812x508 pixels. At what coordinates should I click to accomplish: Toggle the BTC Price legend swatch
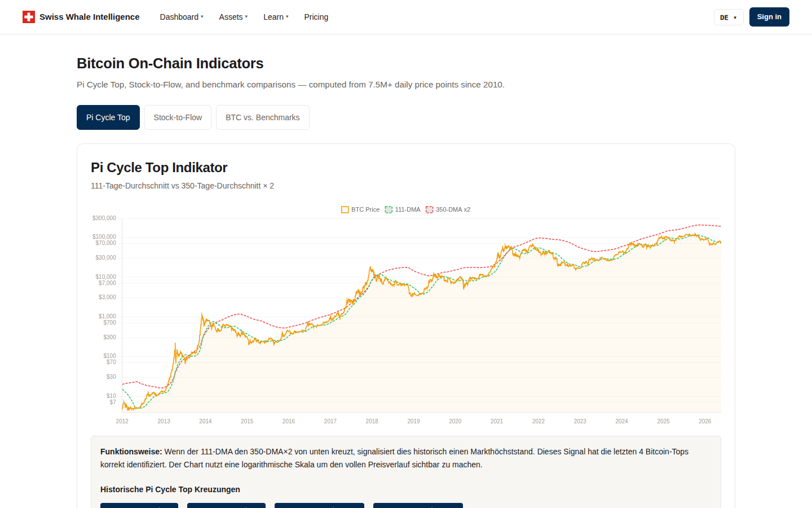coord(345,209)
